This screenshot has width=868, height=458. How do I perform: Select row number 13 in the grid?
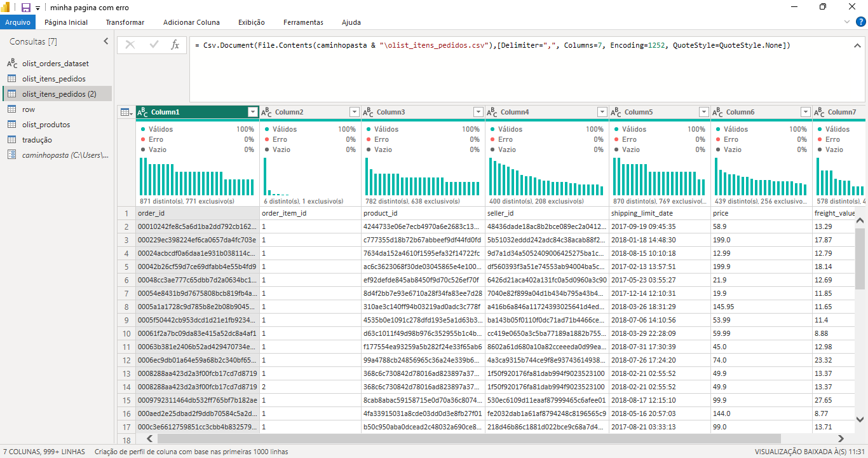126,373
